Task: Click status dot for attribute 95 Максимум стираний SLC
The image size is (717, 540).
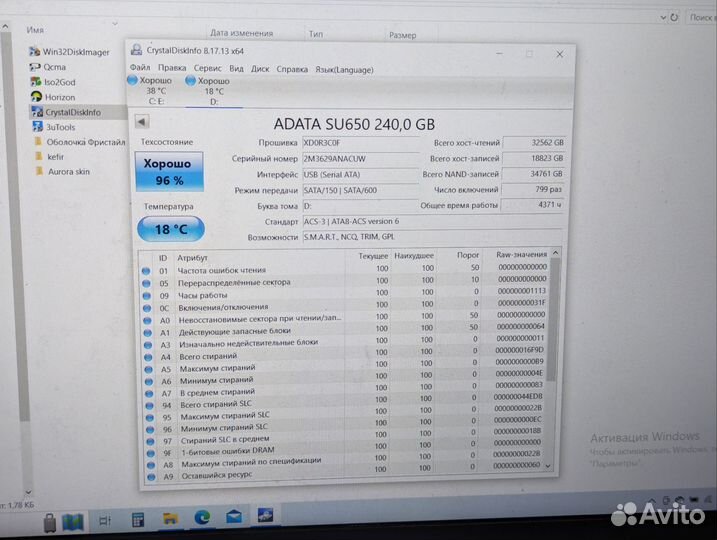Action: pos(150,417)
